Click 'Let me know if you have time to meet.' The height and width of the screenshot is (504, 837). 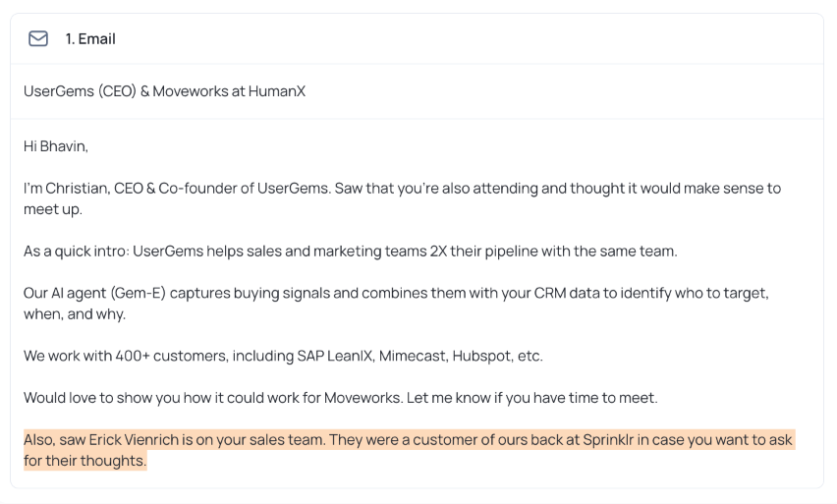pos(532,398)
